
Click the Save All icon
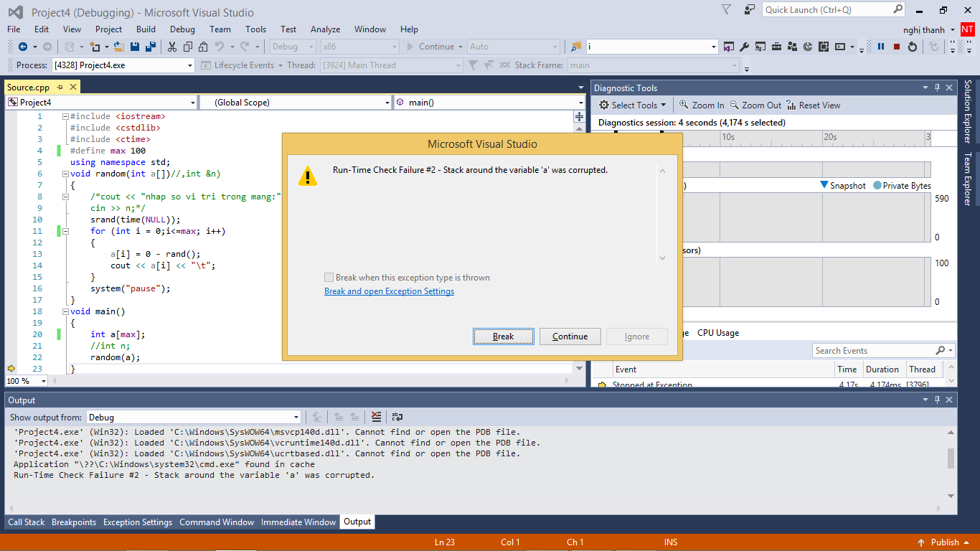pos(151,47)
